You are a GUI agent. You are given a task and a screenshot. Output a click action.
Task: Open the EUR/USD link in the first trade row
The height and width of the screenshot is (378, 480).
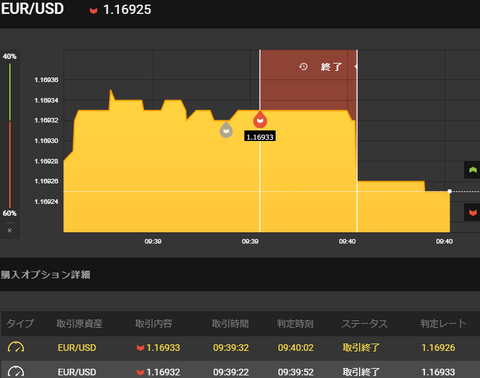click(77, 348)
